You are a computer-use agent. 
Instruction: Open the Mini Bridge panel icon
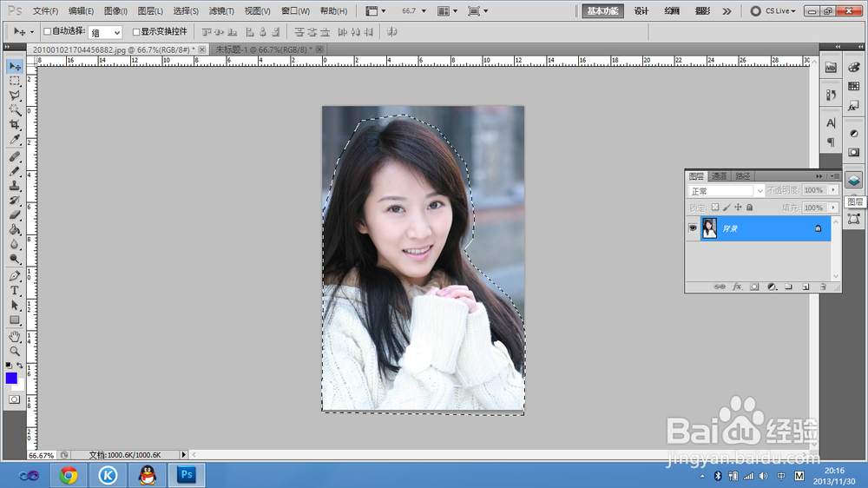click(x=831, y=68)
